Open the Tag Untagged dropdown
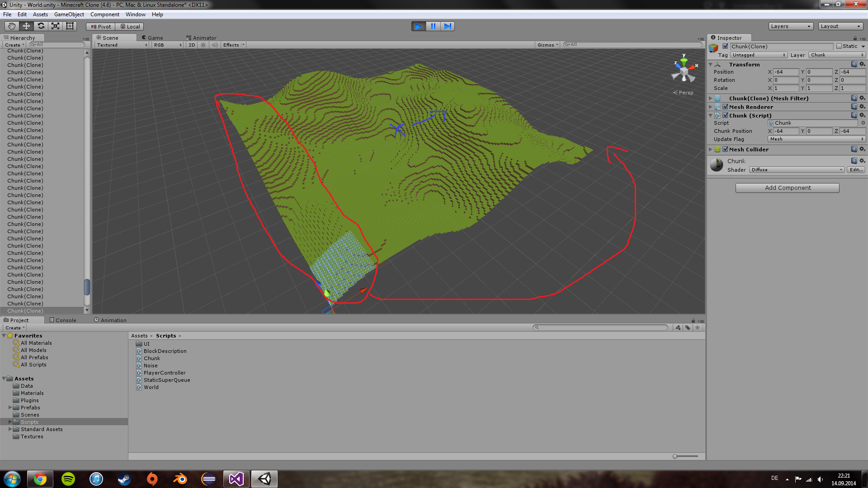Image resolution: width=868 pixels, height=488 pixels. tap(759, 55)
